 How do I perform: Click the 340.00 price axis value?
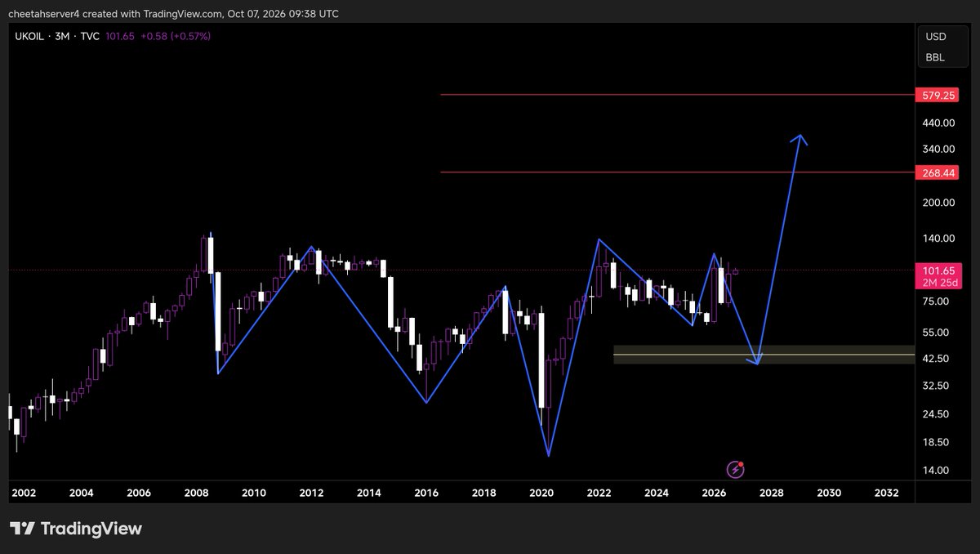click(x=938, y=149)
